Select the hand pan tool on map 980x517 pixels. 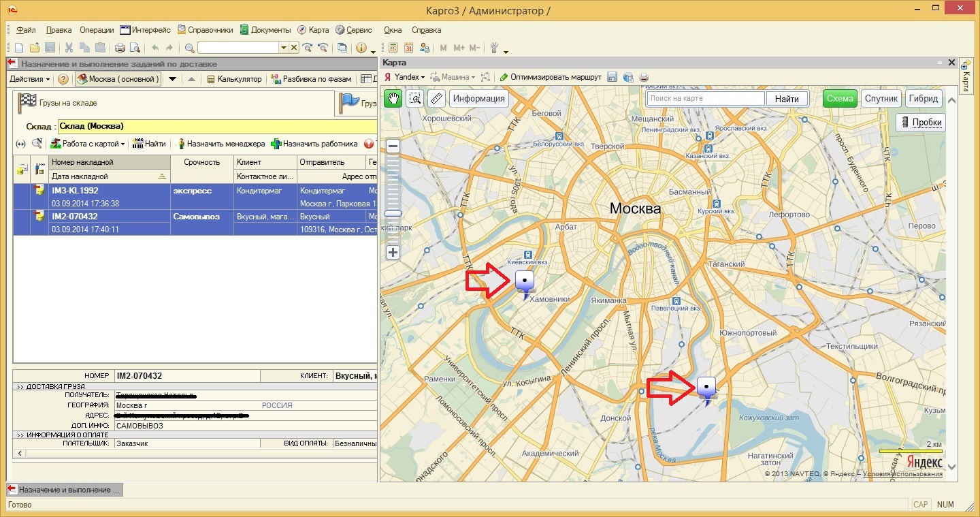pyautogui.click(x=393, y=98)
